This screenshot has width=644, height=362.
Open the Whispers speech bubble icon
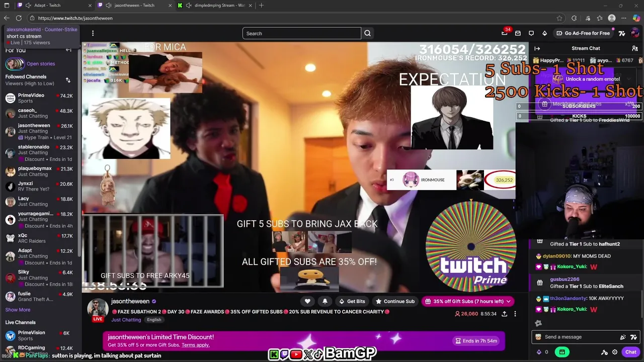click(531, 33)
